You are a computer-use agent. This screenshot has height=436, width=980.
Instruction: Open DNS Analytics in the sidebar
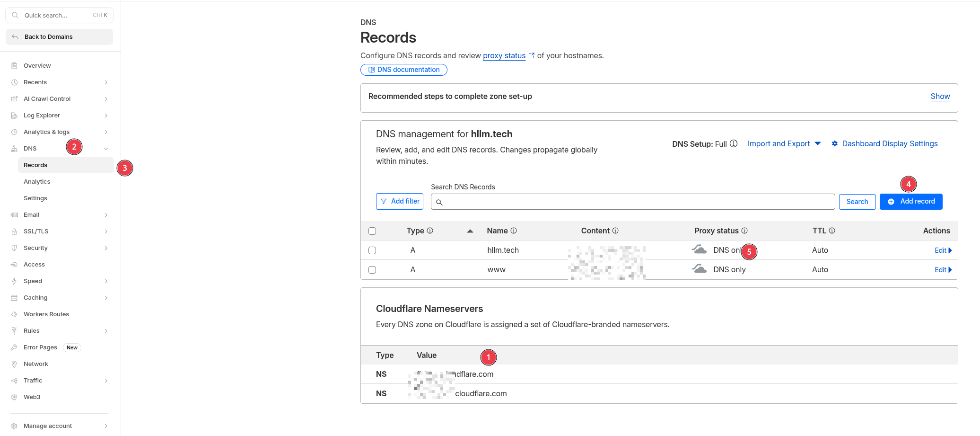[x=37, y=182]
